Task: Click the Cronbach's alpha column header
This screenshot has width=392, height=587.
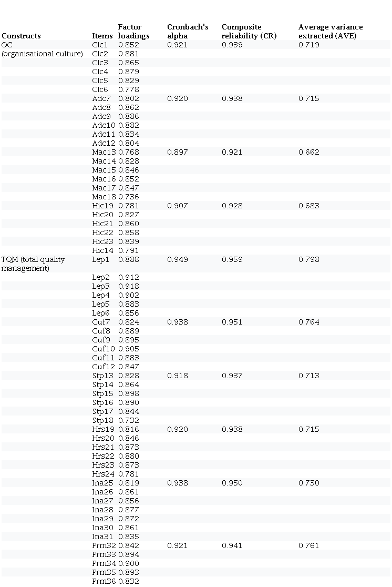Action: point(188,32)
